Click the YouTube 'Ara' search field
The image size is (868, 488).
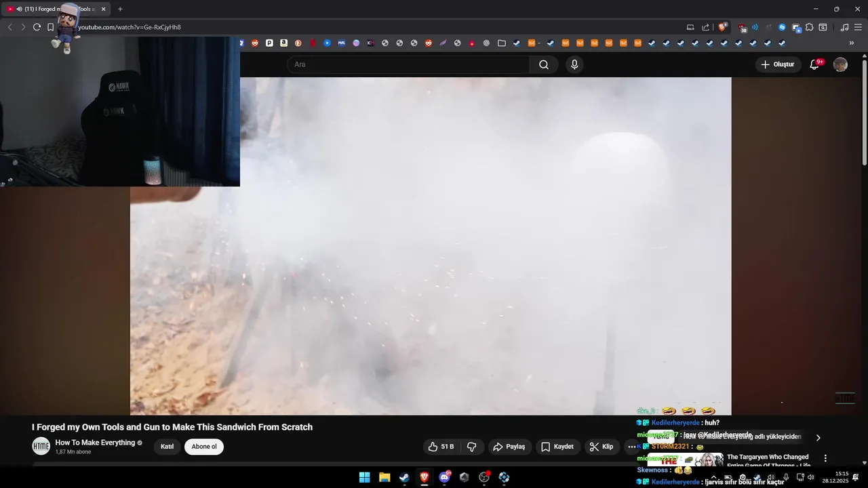click(408, 64)
